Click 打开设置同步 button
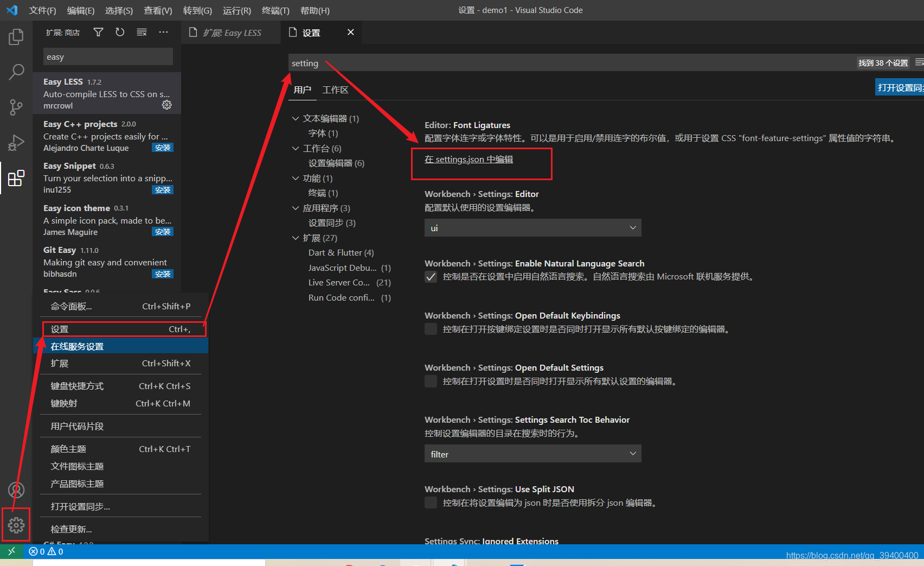924x566 pixels. pyautogui.click(x=900, y=87)
